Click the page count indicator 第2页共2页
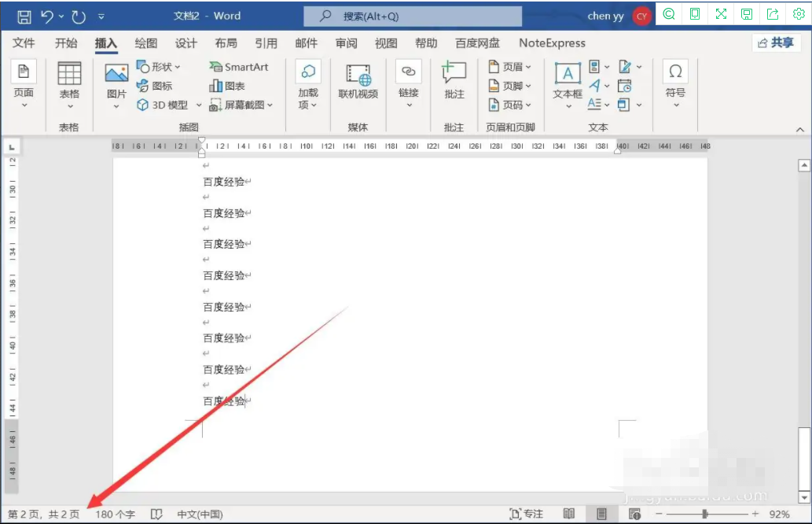The width and height of the screenshot is (812, 524). click(x=42, y=513)
